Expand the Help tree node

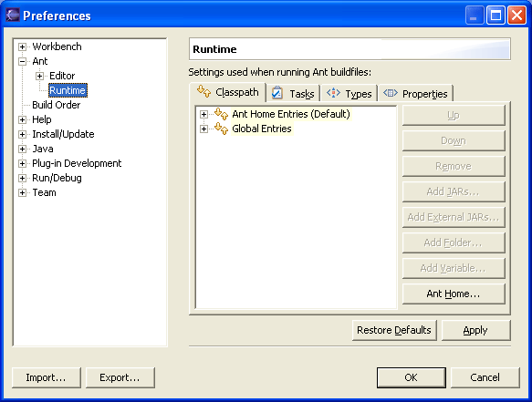click(x=23, y=119)
